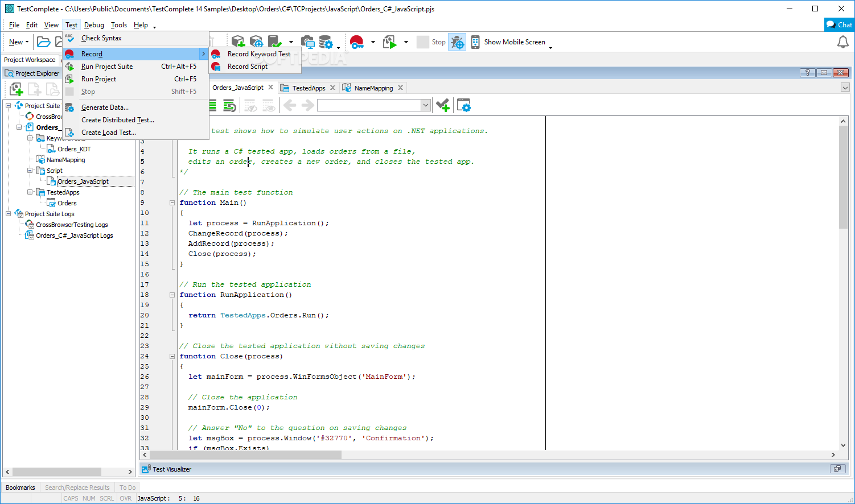Viewport: 855px width, 504px height.
Task: Collapse the Main function code fold
Action: coord(172,203)
